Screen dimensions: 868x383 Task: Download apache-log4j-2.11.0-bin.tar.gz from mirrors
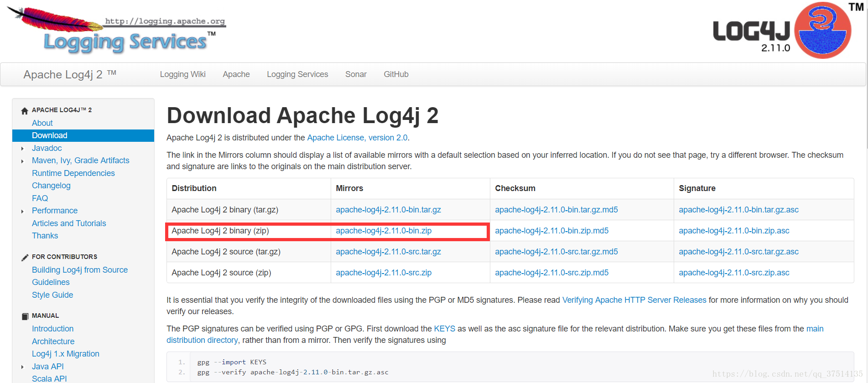point(388,210)
